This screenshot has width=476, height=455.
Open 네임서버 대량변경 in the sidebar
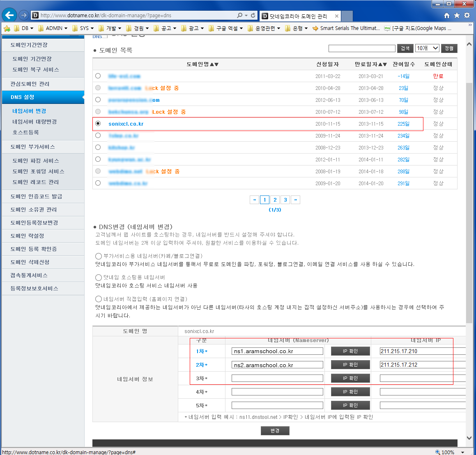pyautogui.click(x=34, y=122)
